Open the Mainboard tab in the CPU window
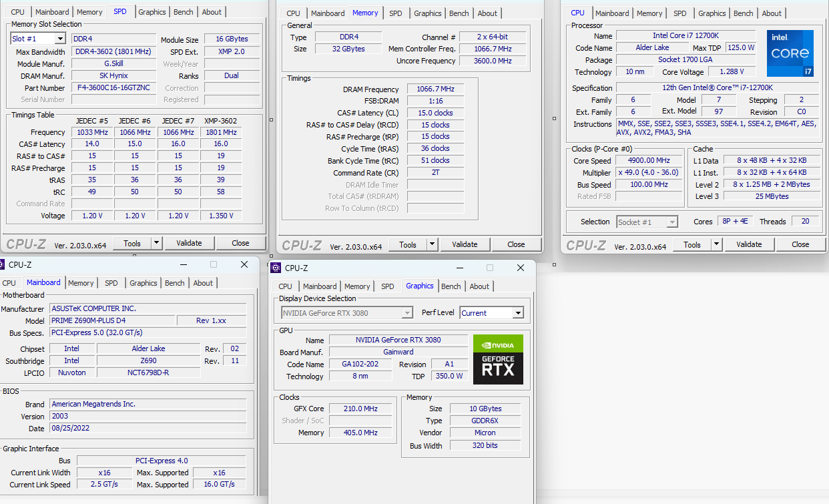Screen dimensions: 829x504 point(612,13)
